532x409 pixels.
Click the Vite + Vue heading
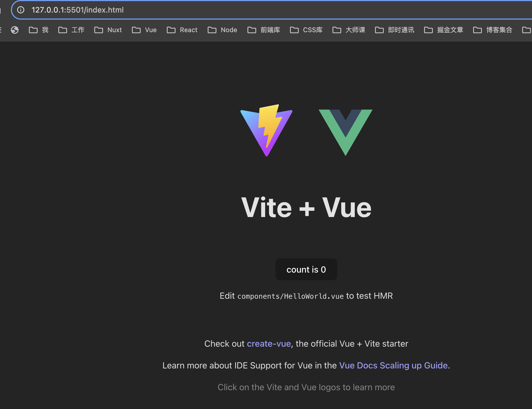pos(306,207)
